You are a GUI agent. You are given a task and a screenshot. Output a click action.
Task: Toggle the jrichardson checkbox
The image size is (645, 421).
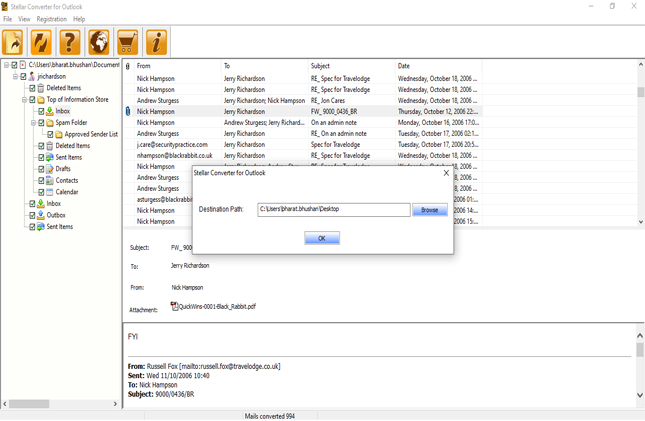point(23,76)
